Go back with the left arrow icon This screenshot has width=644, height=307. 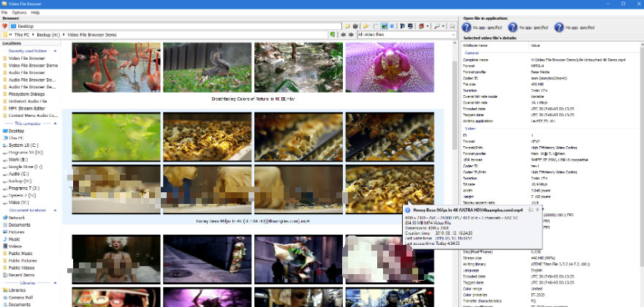pos(343,35)
